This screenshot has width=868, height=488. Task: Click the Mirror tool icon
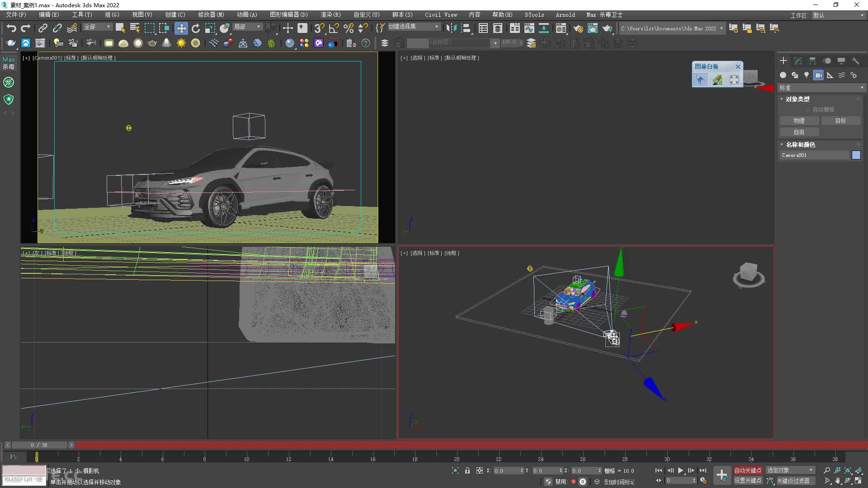point(451,28)
